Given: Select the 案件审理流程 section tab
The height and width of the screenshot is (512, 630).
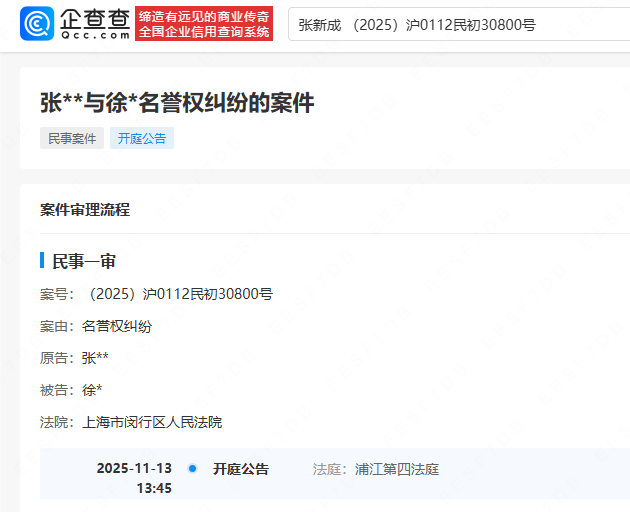Looking at the screenshot, I should point(85,210).
